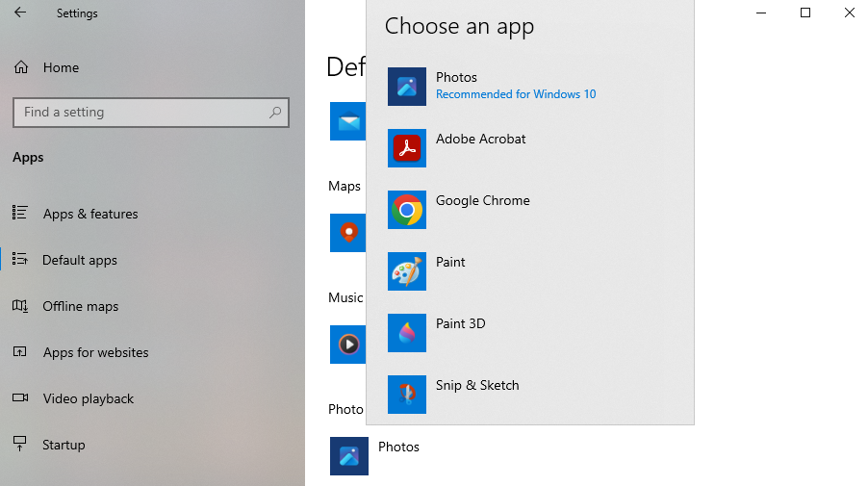Click the Find a setting search box
The image size is (868, 486).
(x=140, y=113)
